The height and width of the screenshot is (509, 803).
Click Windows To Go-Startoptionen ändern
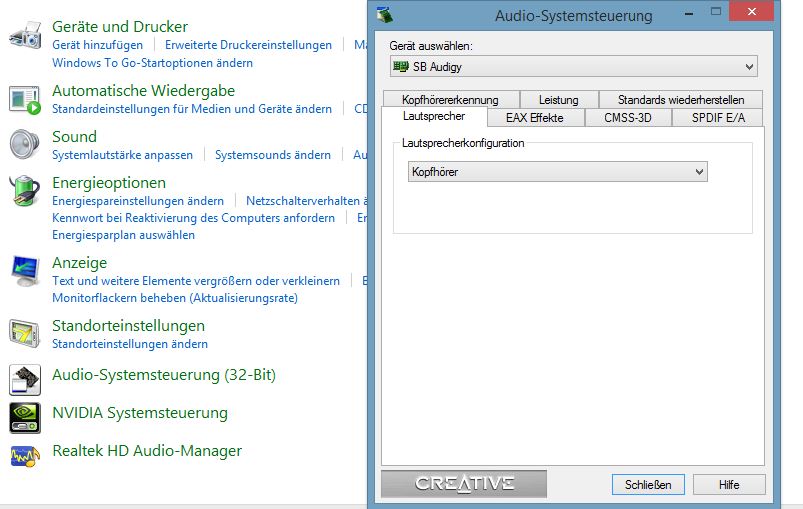point(153,63)
